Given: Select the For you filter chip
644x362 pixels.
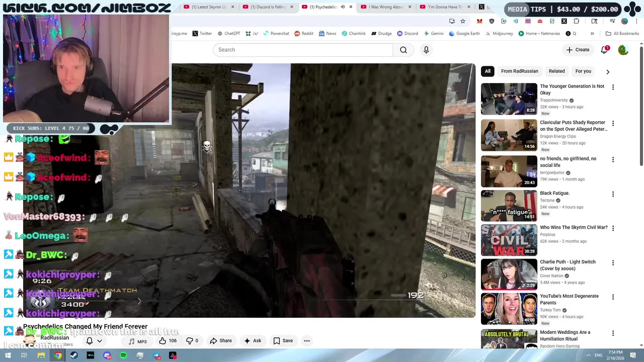Looking at the screenshot, I should (x=583, y=71).
